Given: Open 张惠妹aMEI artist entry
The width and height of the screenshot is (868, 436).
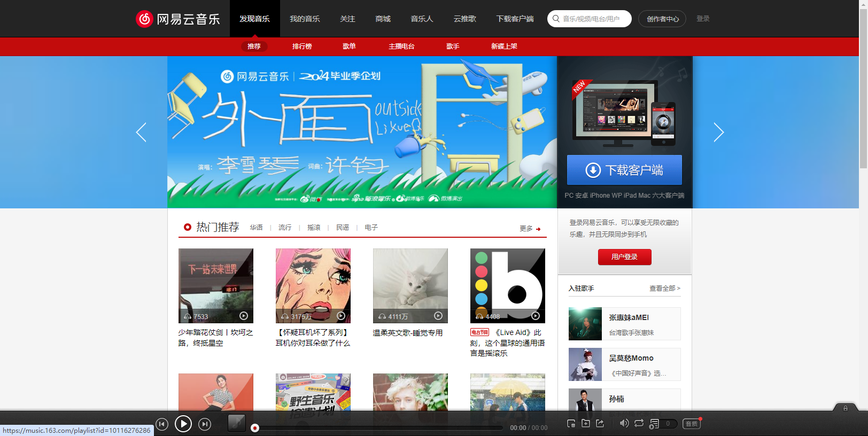Looking at the screenshot, I should 625,324.
